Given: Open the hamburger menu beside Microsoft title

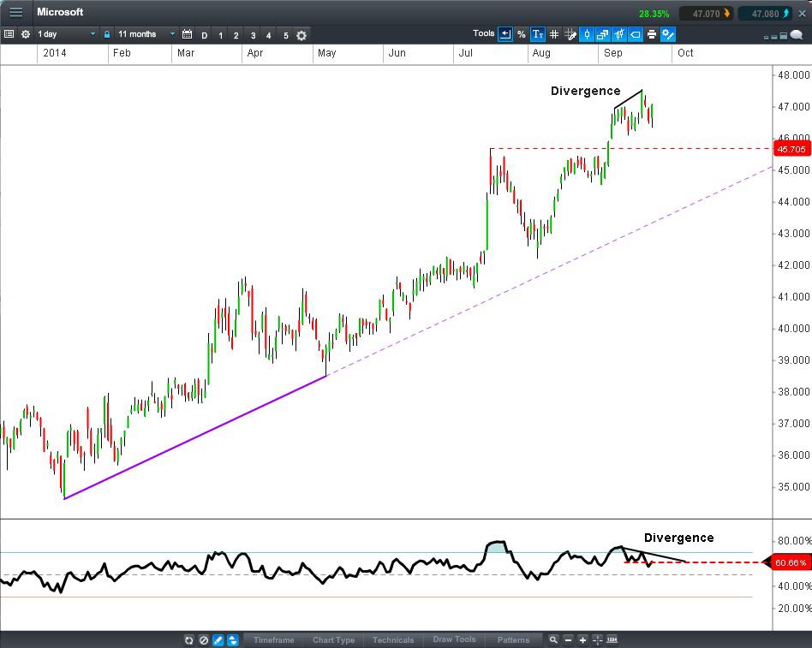Looking at the screenshot, I should pyautogui.click(x=16, y=12).
